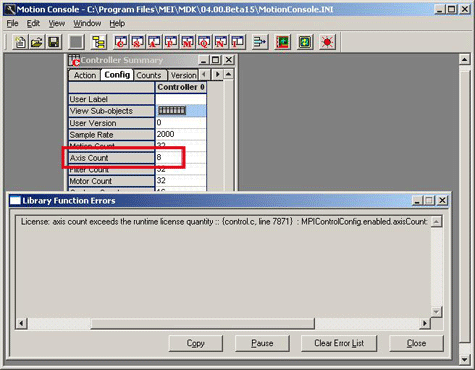Open the Window menu
Screen dimensions: 475x370
(87, 23)
